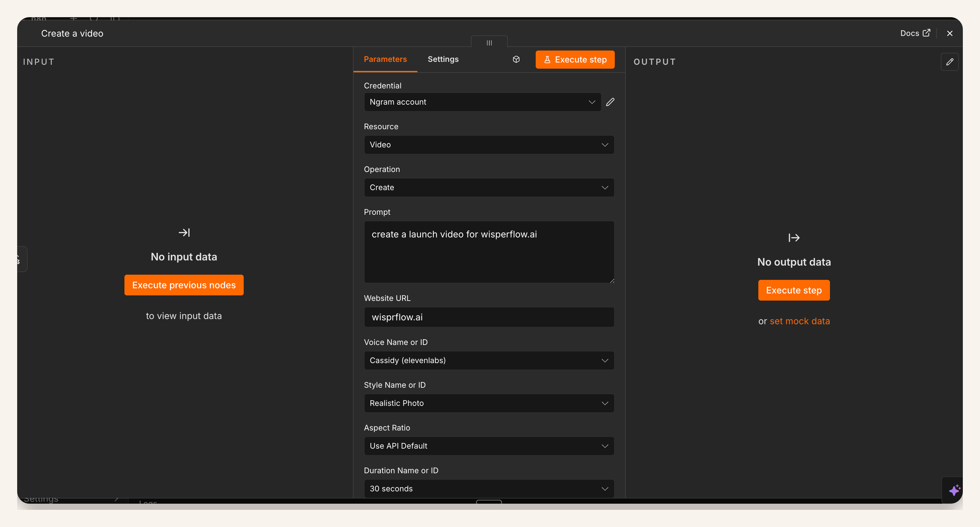Click the Duration Name or ID label
This screenshot has height=527, width=980.
(x=401, y=470)
